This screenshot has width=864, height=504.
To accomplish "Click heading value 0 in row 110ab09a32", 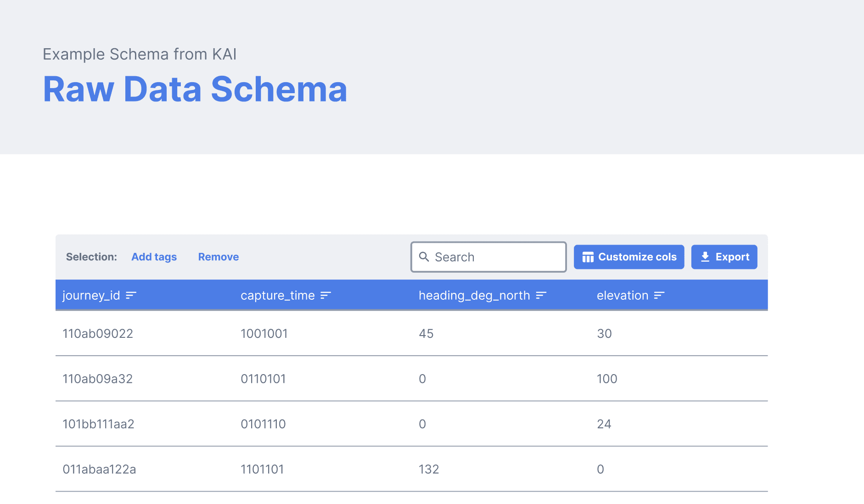I will click(x=422, y=379).
